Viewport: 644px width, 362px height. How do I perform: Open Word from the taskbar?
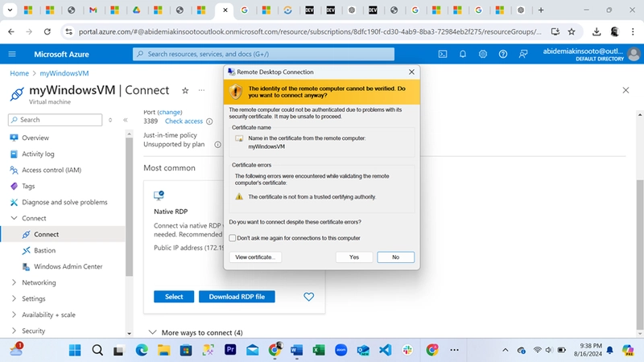tap(296, 350)
